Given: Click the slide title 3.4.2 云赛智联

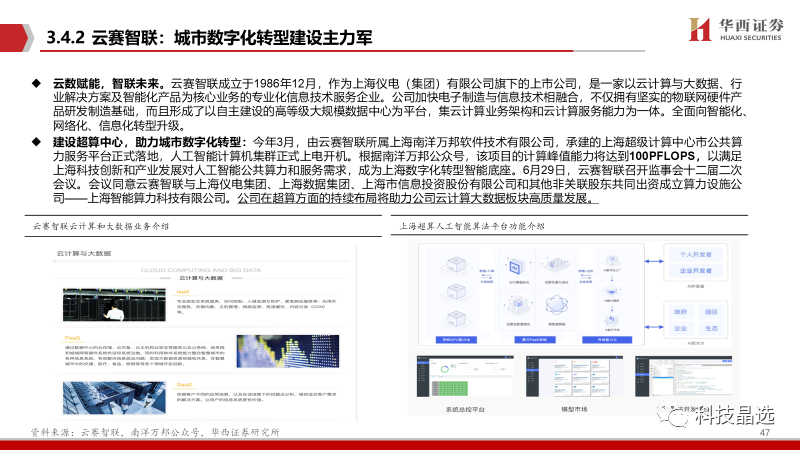Looking at the screenshot, I should [209, 38].
